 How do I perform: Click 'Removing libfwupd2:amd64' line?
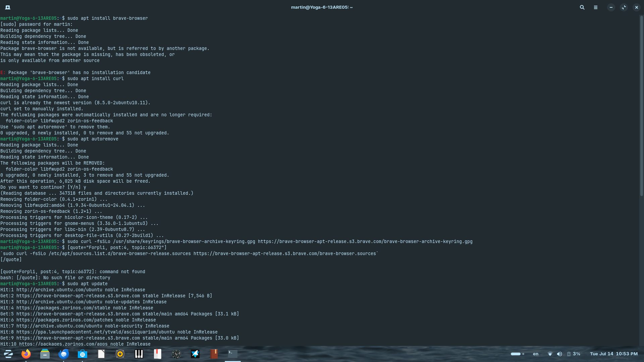pos(72,205)
